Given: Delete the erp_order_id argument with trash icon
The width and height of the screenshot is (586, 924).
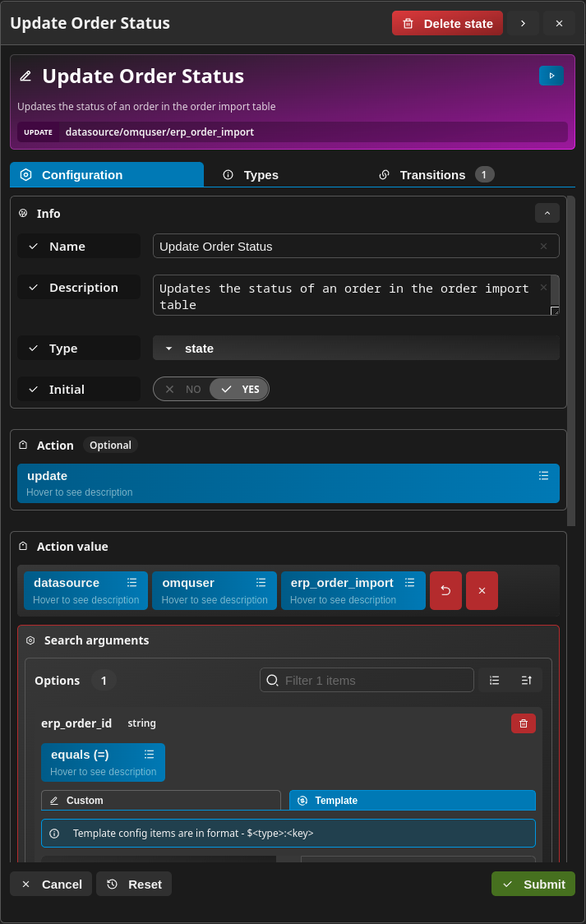Looking at the screenshot, I should pos(524,723).
